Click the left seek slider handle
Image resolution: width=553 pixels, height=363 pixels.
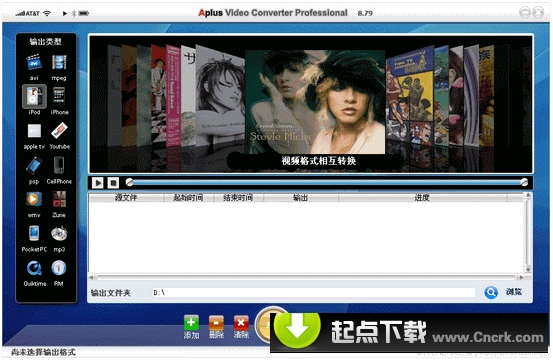(x=129, y=182)
